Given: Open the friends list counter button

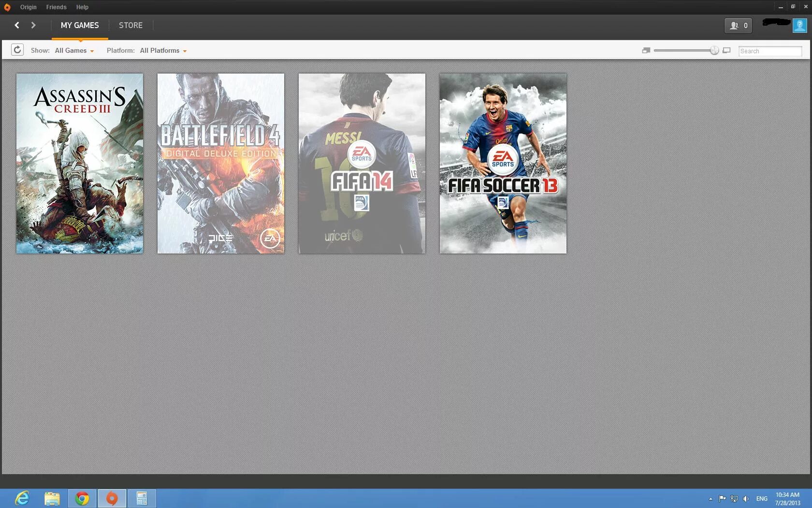Looking at the screenshot, I should point(738,26).
